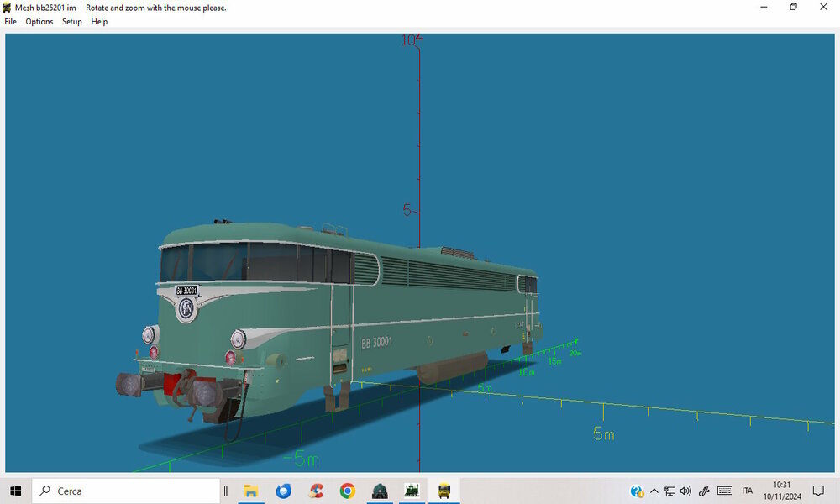Open the File menu
The width and height of the screenshot is (840, 504).
10,22
